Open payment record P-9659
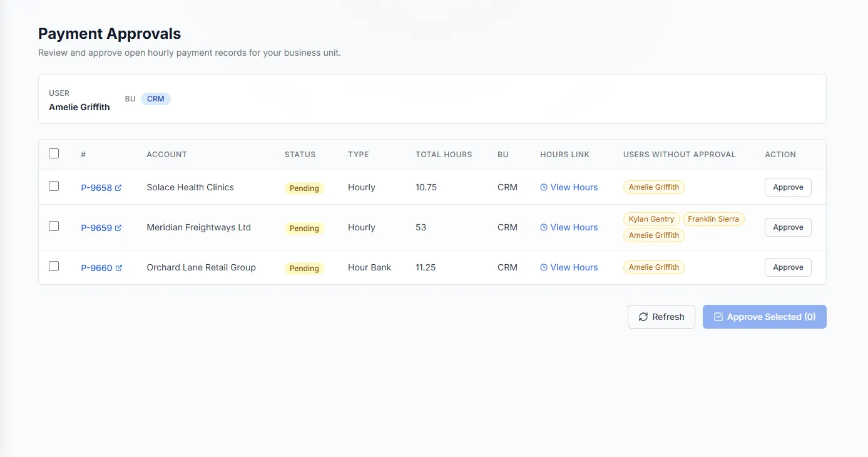868x457 pixels. click(x=96, y=228)
